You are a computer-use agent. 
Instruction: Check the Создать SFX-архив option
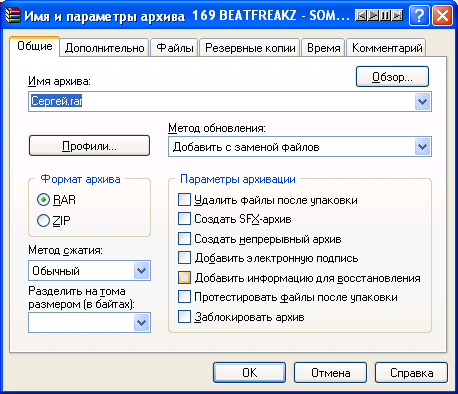coord(184,219)
